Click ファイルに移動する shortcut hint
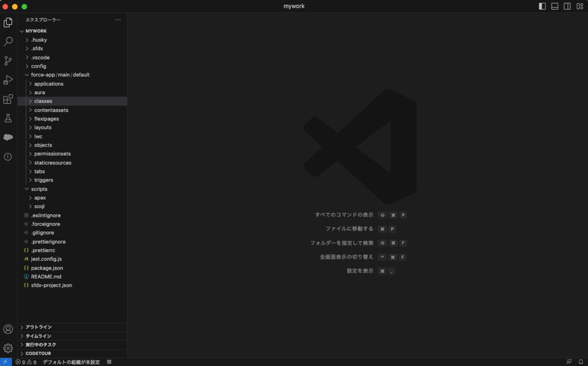This screenshot has width=588, height=366. pos(349,229)
